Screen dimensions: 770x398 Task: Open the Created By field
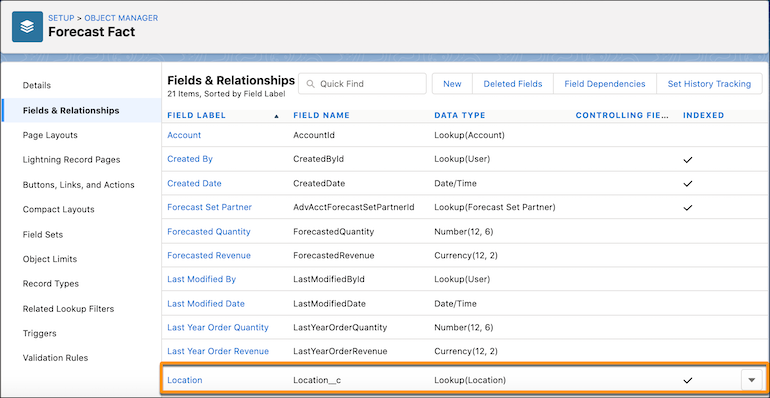[x=190, y=159]
